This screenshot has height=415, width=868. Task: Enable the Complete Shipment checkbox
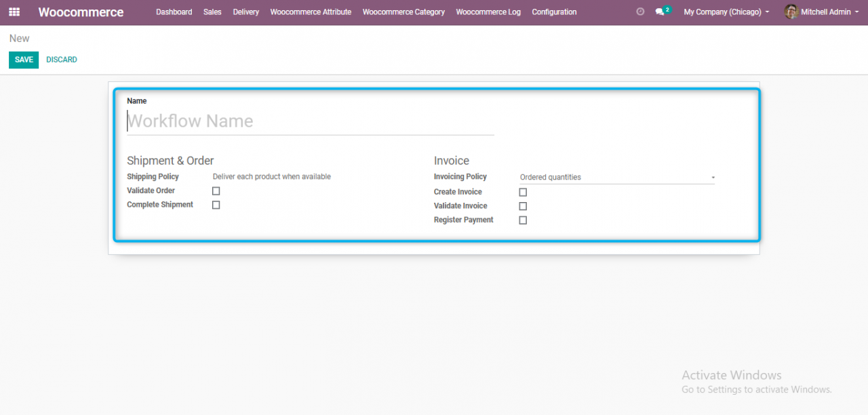click(216, 205)
